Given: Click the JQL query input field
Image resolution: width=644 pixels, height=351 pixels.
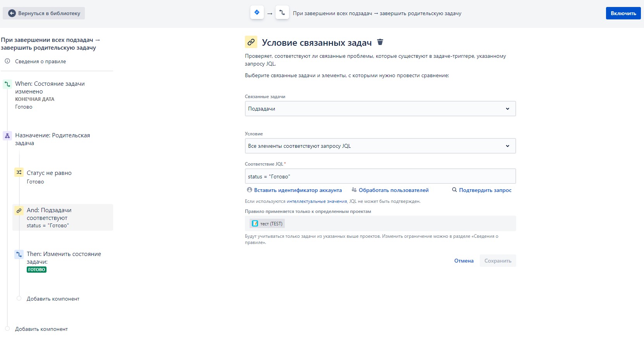Looking at the screenshot, I should [x=380, y=176].
